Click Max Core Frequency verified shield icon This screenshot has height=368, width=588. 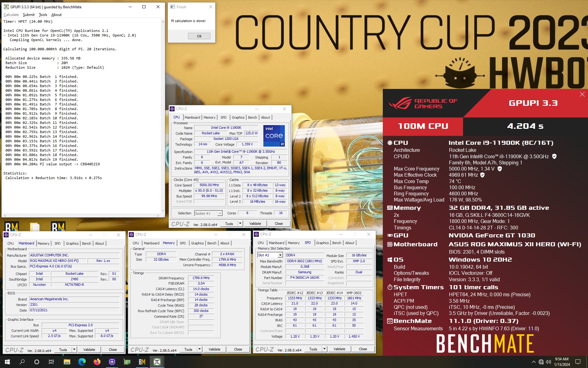(500, 169)
